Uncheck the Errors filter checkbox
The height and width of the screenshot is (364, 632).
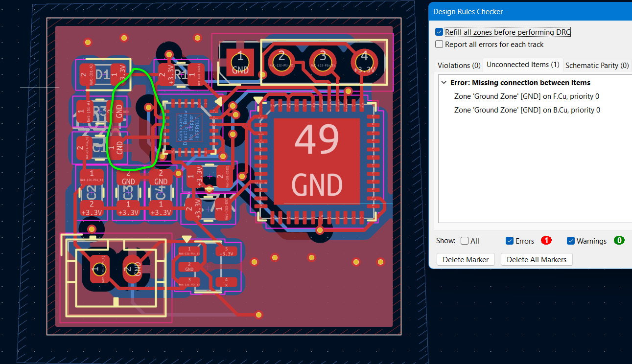pos(510,241)
